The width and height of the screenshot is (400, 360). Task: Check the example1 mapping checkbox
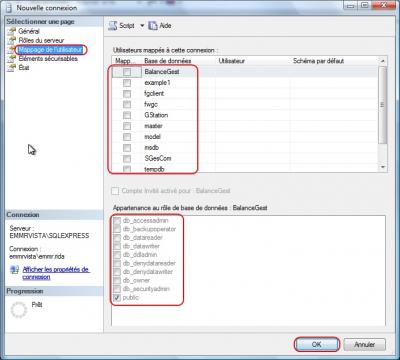127,83
